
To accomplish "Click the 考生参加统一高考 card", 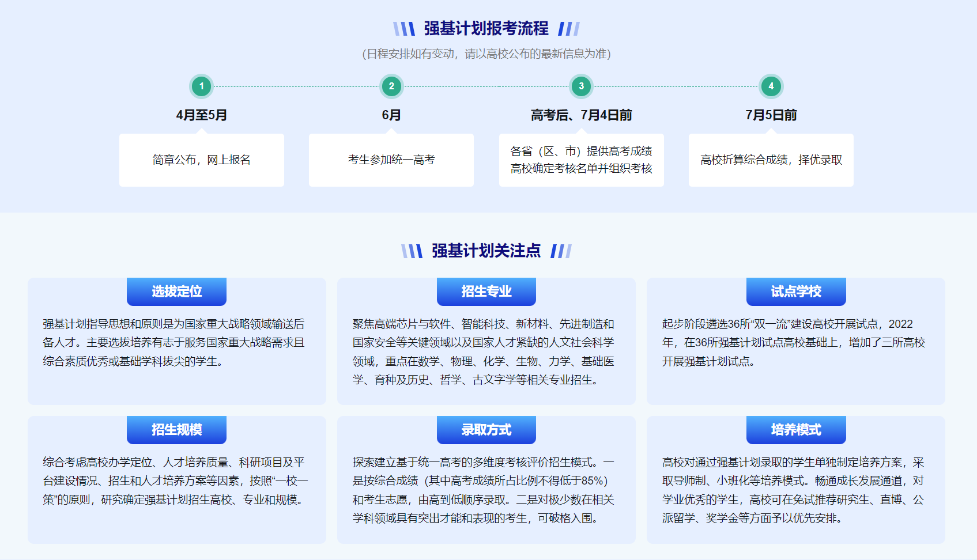I will tap(391, 160).
